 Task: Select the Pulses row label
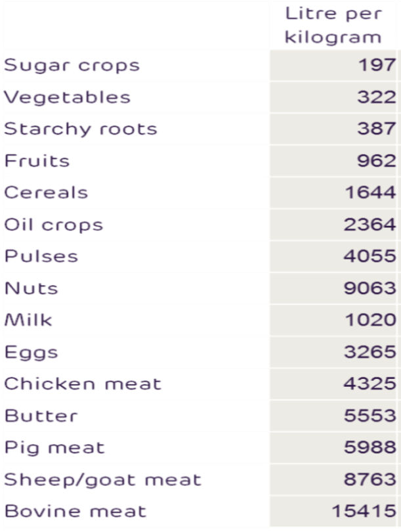(x=41, y=257)
